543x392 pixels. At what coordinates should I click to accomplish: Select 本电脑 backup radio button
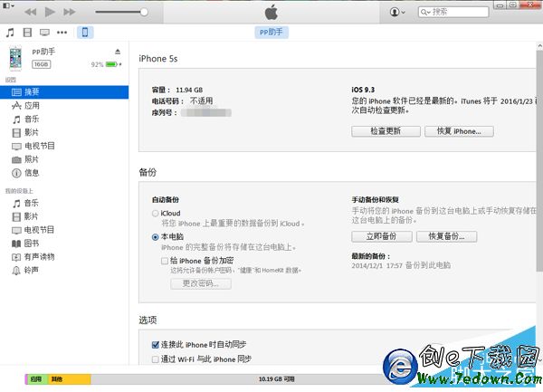pos(156,237)
